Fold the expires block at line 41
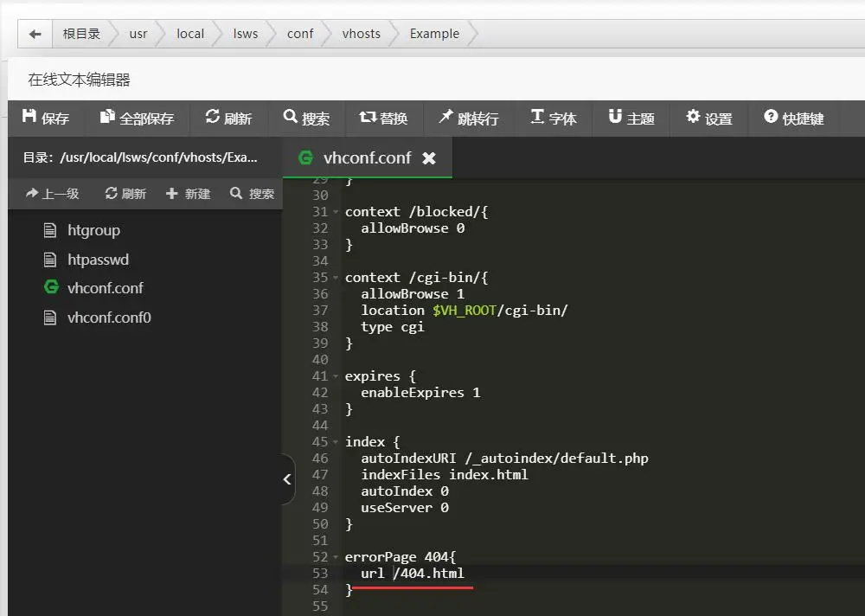Viewport: 865px width, 616px height. tap(336, 376)
